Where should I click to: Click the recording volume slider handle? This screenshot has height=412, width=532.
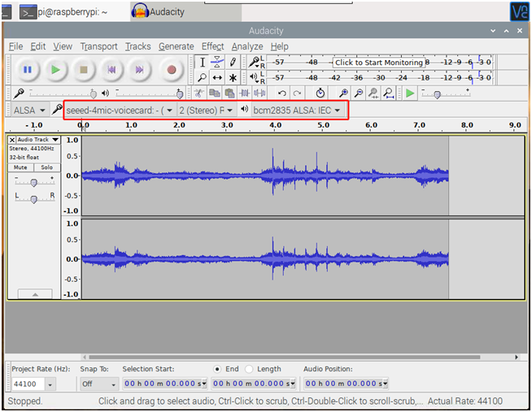point(94,93)
